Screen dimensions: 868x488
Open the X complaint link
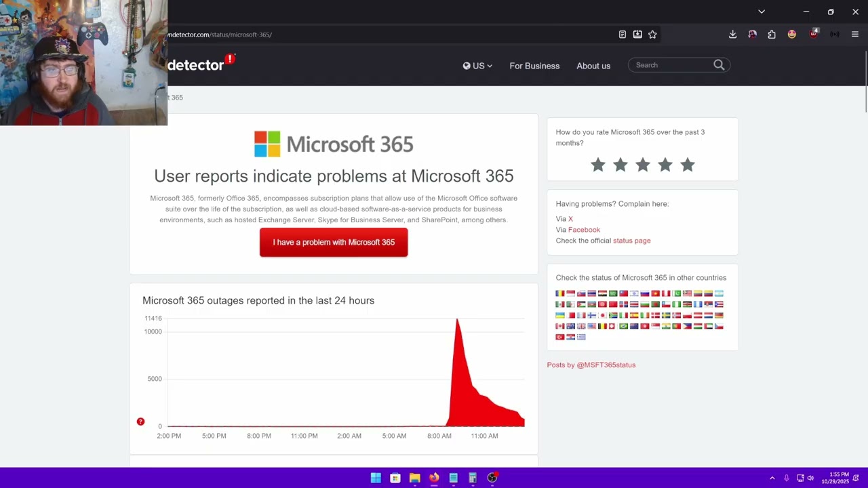point(570,219)
